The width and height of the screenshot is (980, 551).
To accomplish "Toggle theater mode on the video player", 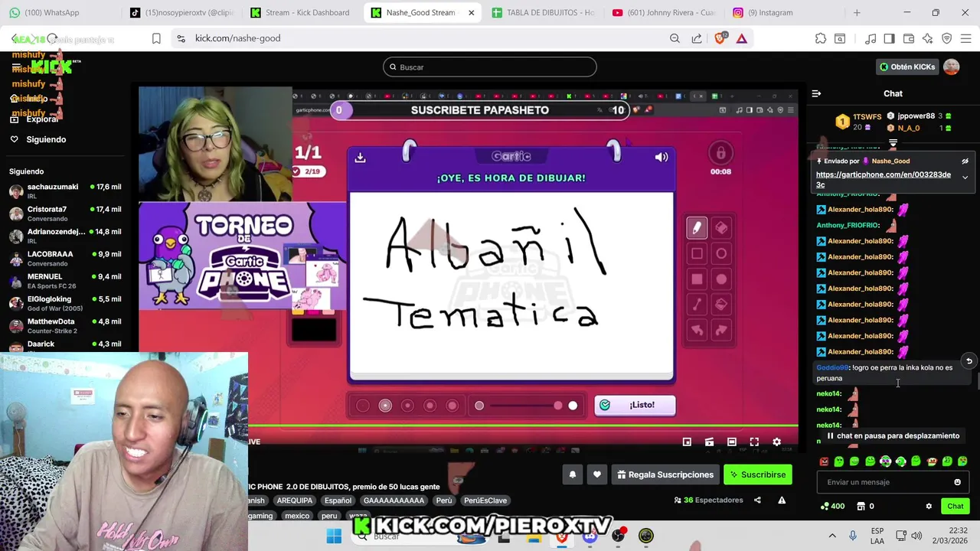I will (731, 442).
